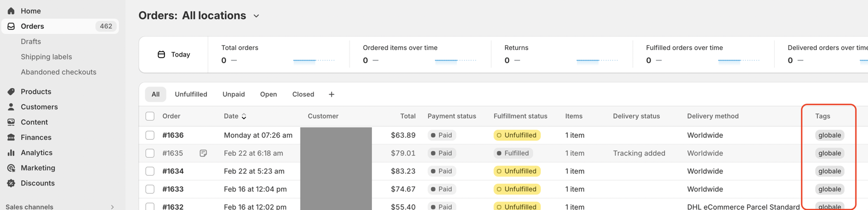
Task: Open the Returns metric card
Action: (562, 54)
